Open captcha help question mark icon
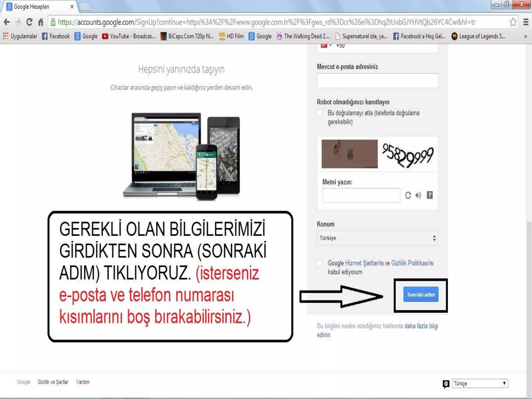Screen dimensions: 532x399 pyautogui.click(x=430, y=195)
